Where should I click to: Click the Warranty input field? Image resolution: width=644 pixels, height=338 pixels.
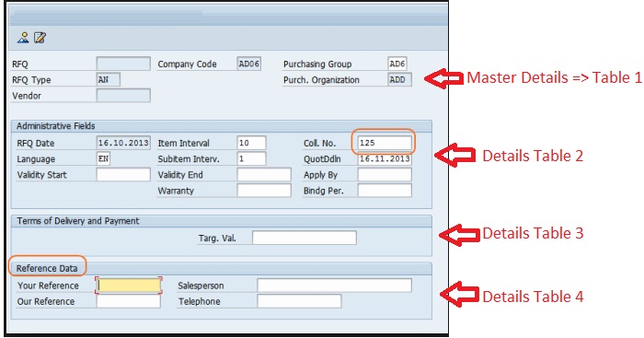[x=264, y=191]
